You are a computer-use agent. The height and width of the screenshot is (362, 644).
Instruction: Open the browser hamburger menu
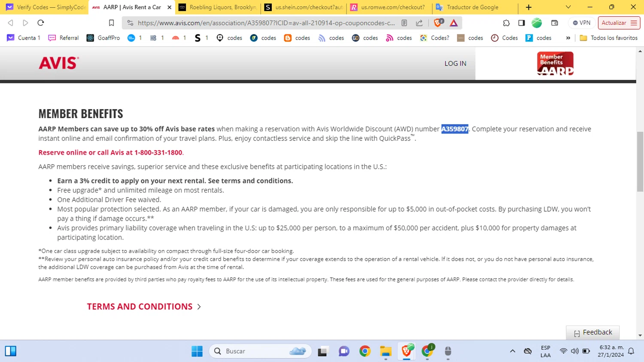[x=634, y=23]
